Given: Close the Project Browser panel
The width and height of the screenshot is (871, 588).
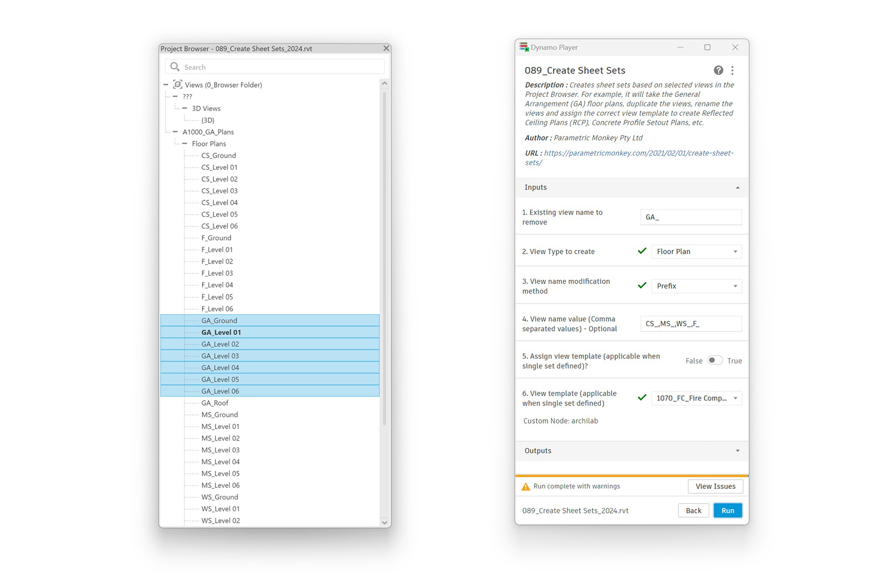Looking at the screenshot, I should pos(386,48).
